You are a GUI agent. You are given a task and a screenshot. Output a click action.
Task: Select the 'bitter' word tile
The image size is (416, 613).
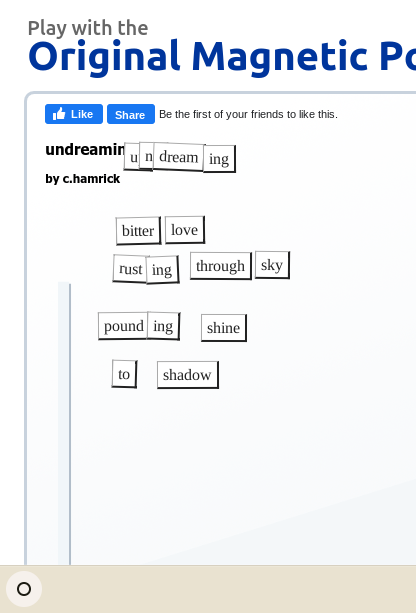pos(138,231)
